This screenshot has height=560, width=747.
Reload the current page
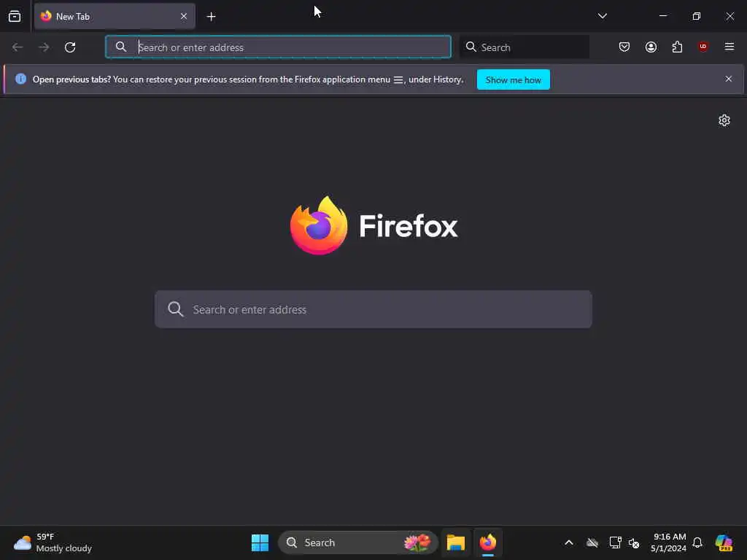pyautogui.click(x=70, y=47)
